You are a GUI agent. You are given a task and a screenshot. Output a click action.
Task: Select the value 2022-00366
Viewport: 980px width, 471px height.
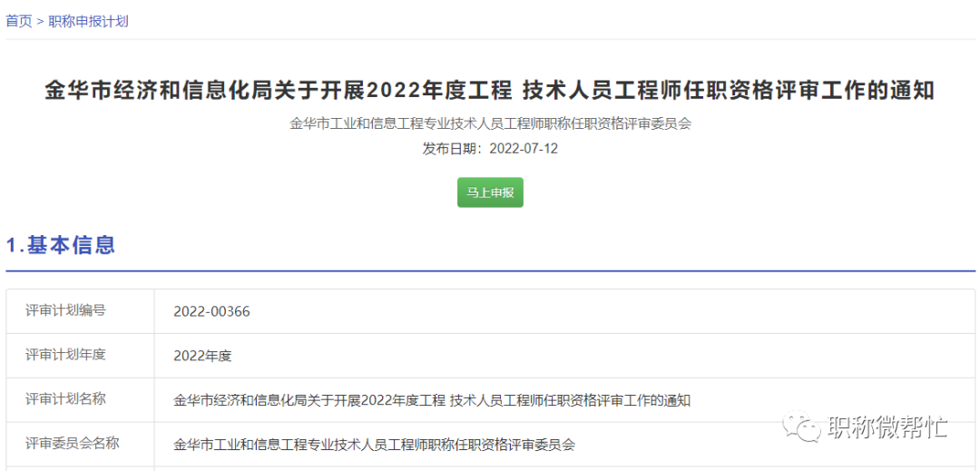point(211,311)
